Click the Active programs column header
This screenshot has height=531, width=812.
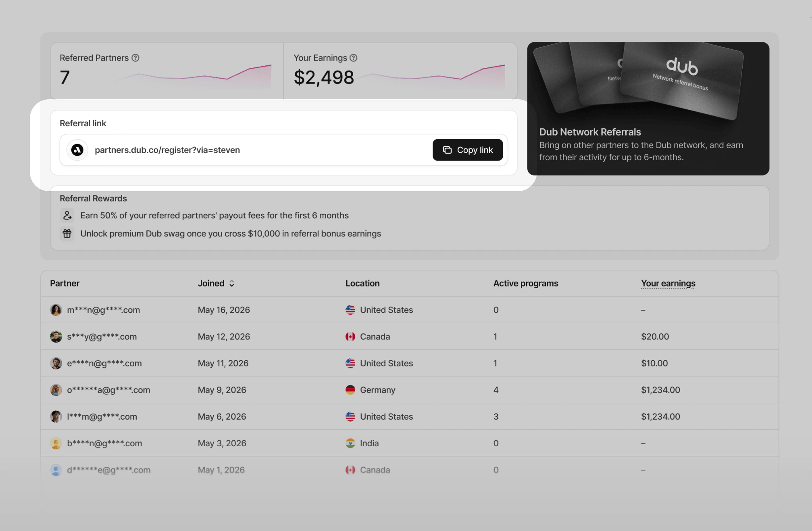[x=526, y=284]
